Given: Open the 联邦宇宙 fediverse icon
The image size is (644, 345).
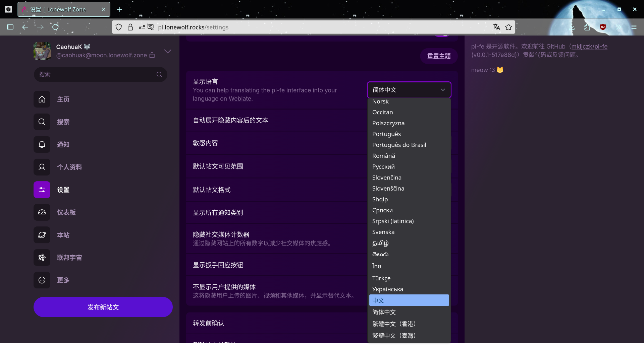Looking at the screenshot, I should coord(42,258).
